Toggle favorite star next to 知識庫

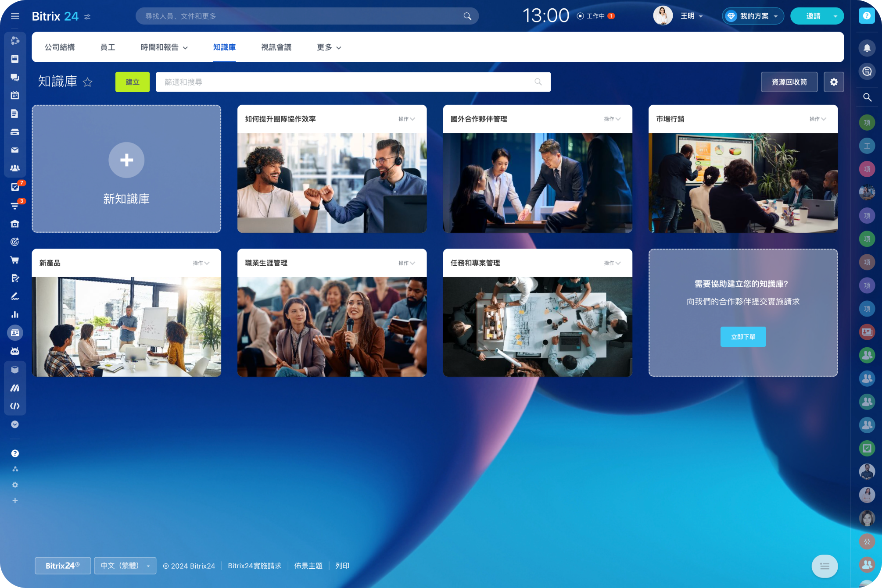[88, 82]
